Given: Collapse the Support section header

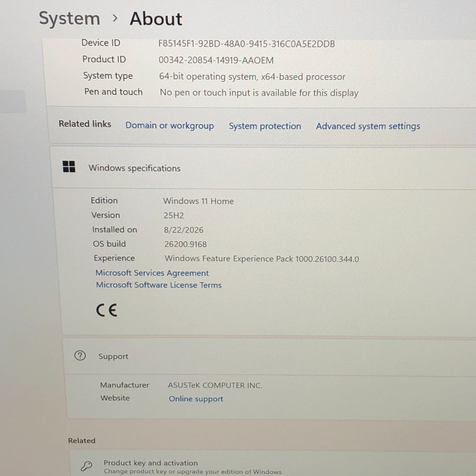Looking at the screenshot, I should pos(270,356).
